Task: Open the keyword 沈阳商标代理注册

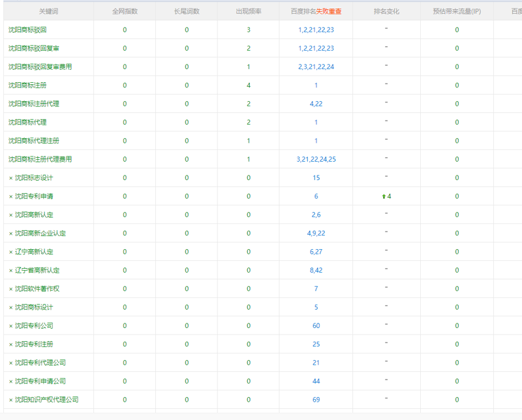Action: (x=34, y=141)
